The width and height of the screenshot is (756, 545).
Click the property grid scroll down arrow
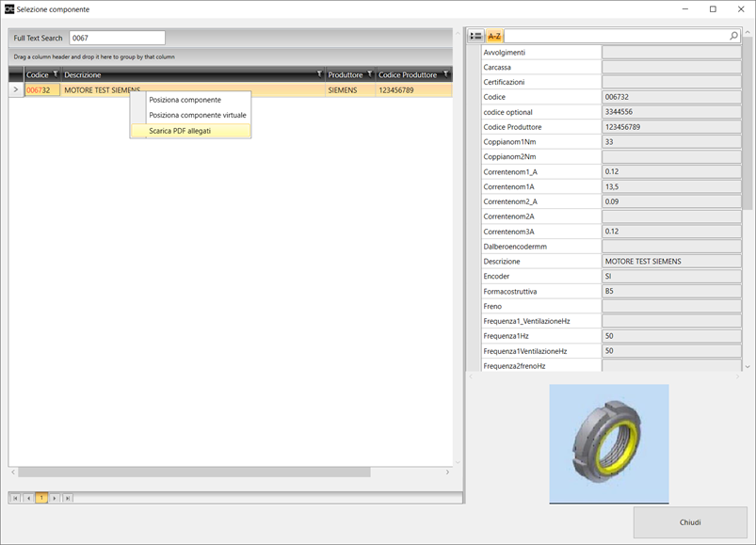click(748, 367)
